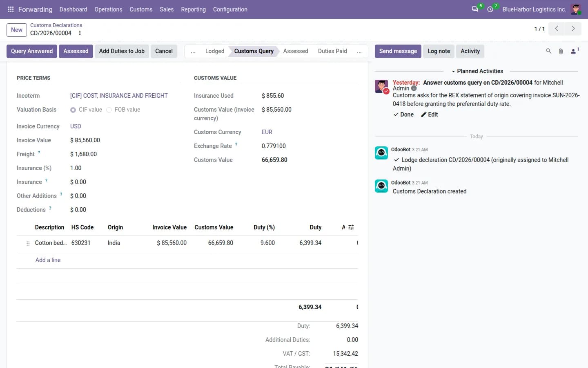Click the Log note button

coord(439,51)
